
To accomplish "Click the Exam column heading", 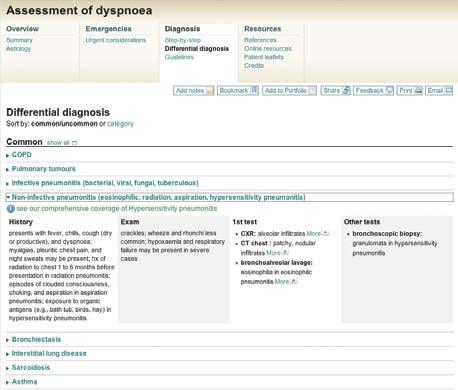I will click(130, 222).
